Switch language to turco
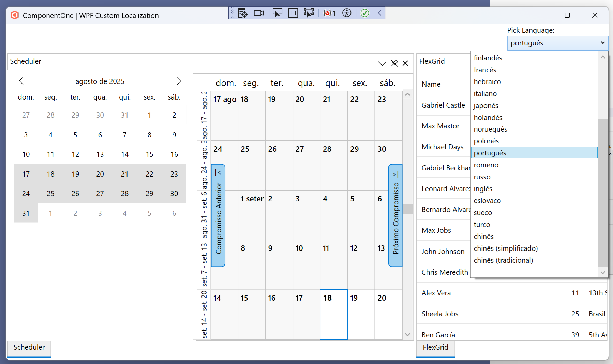This screenshot has height=364, width=613. (534, 225)
